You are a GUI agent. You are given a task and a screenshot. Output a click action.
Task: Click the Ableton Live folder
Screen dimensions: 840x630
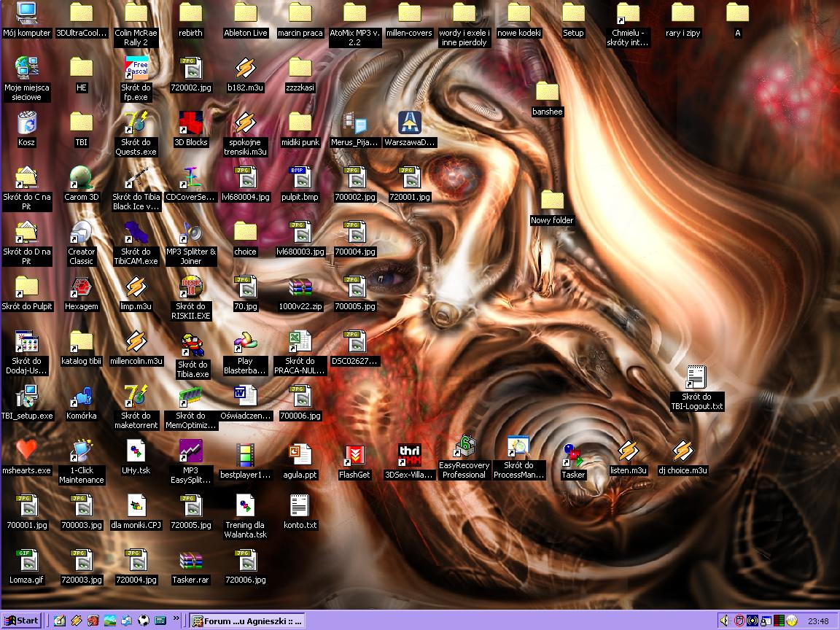click(x=245, y=14)
